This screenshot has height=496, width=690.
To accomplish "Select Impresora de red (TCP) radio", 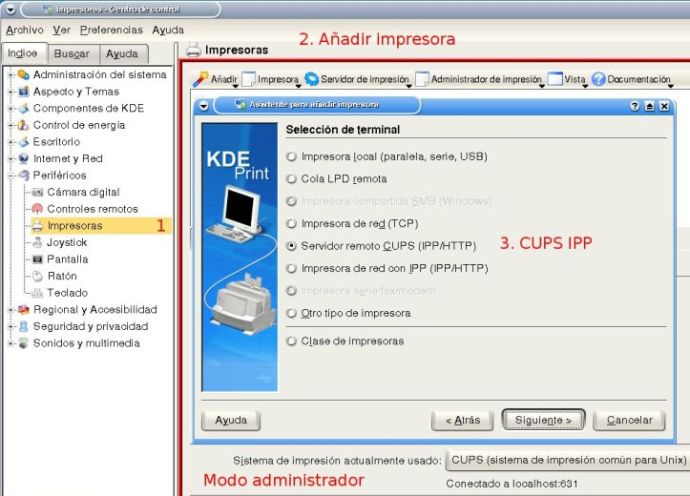I will 291,223.
